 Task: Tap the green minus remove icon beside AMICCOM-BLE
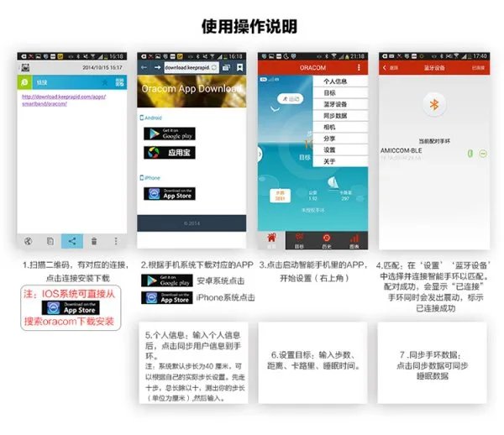(483, 154)
